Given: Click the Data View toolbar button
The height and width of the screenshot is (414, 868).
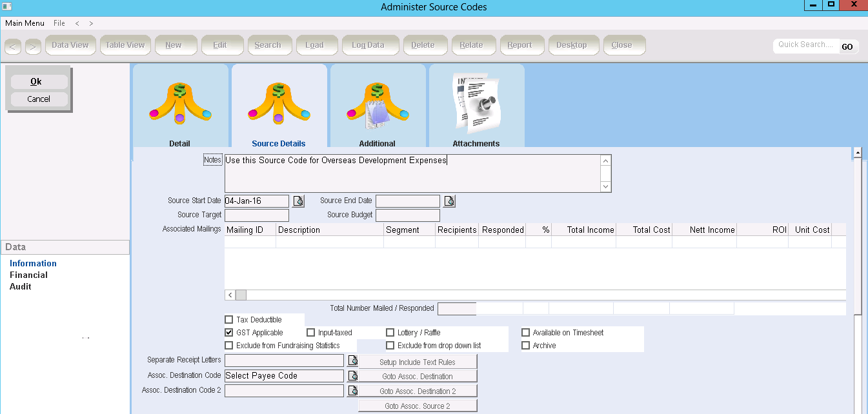Looking at the screenshot, I should (70, 45).
